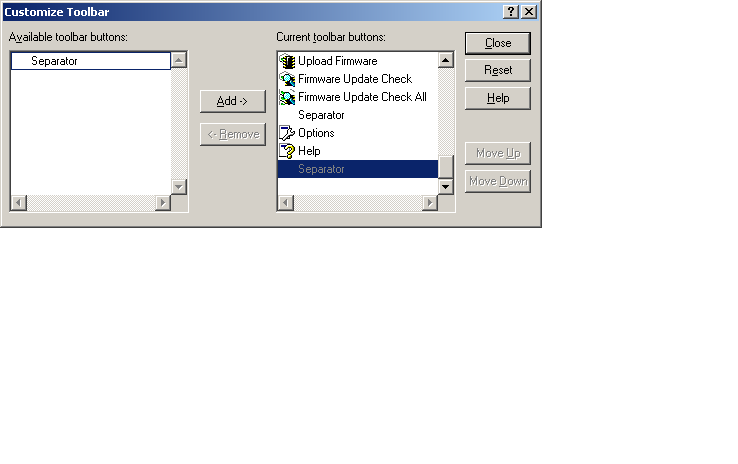Click the Firmware Update Check All icon
The height and width of the screenshot is (464, 738).
(287, 97)
